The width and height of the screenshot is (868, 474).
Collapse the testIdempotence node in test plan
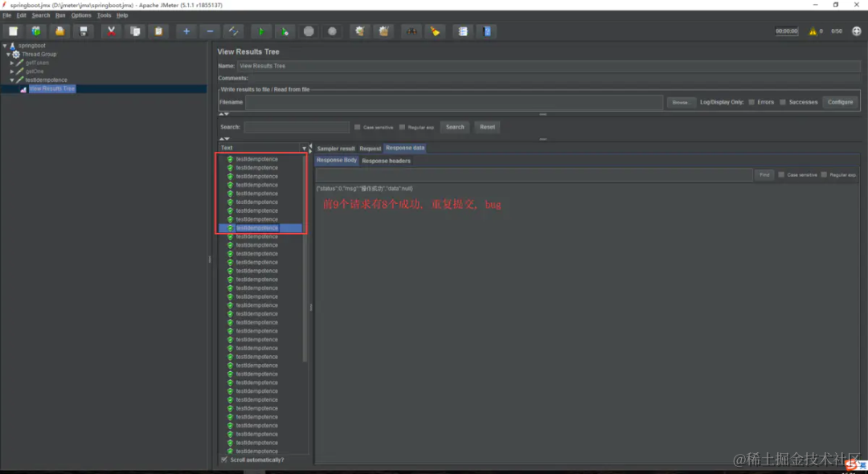[x=12, y=80]
